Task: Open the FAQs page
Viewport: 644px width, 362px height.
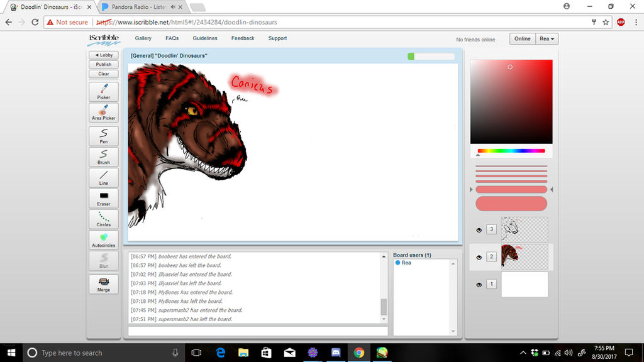Action: [x=172, y=38]
